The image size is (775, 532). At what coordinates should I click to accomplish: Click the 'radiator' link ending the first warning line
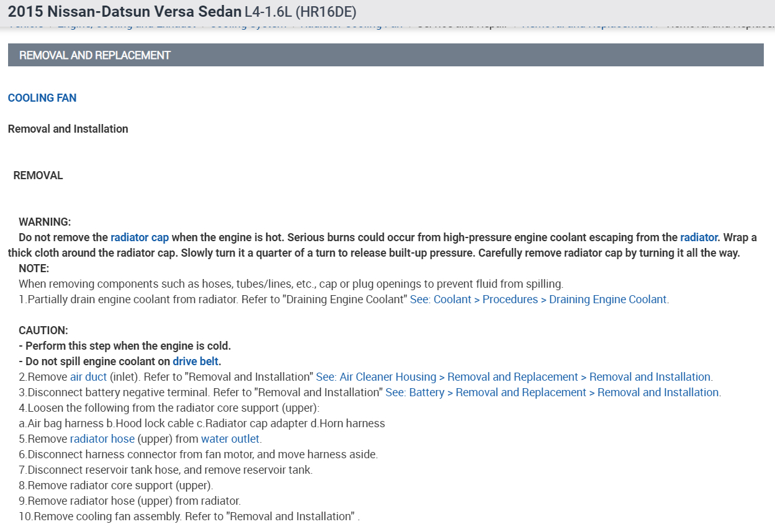click(699, 237)
